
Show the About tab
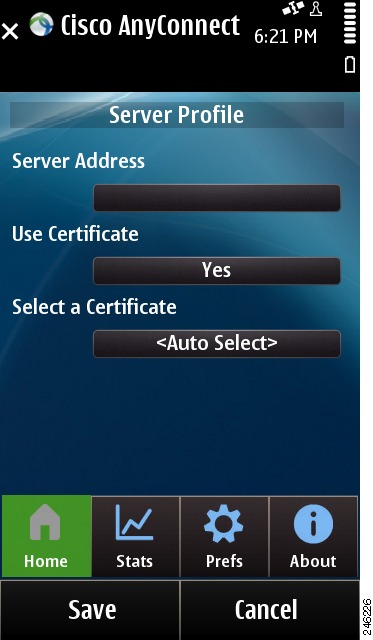313,537
